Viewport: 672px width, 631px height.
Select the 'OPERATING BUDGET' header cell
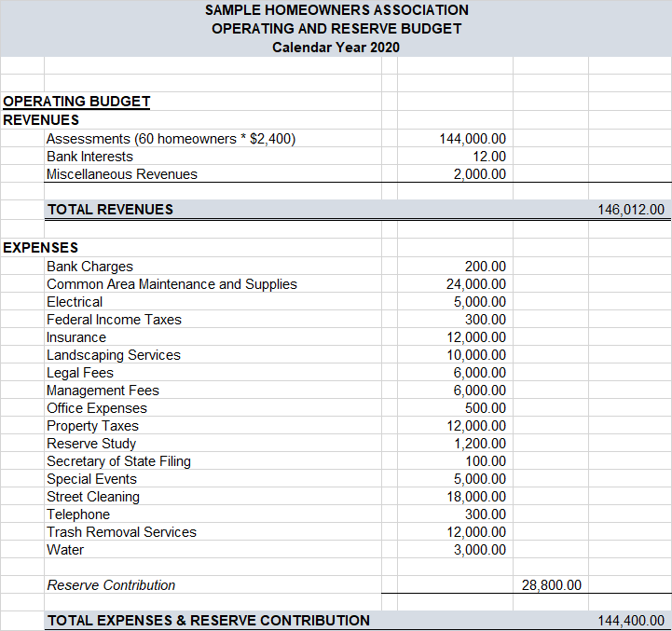tap(76, 102)
